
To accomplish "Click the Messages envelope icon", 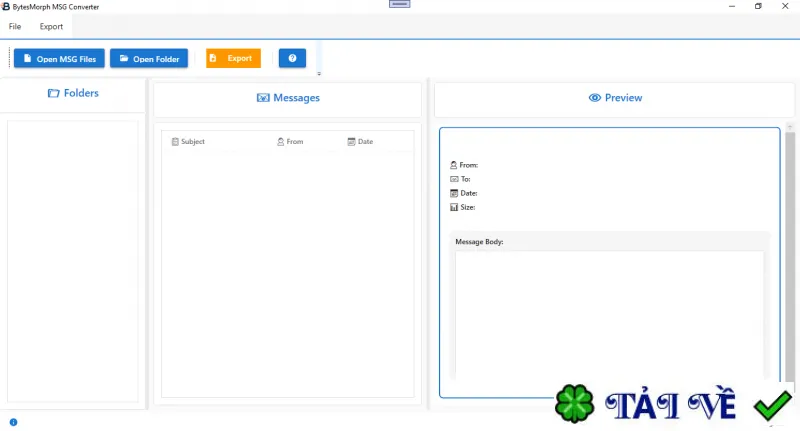I will (263, 98).
